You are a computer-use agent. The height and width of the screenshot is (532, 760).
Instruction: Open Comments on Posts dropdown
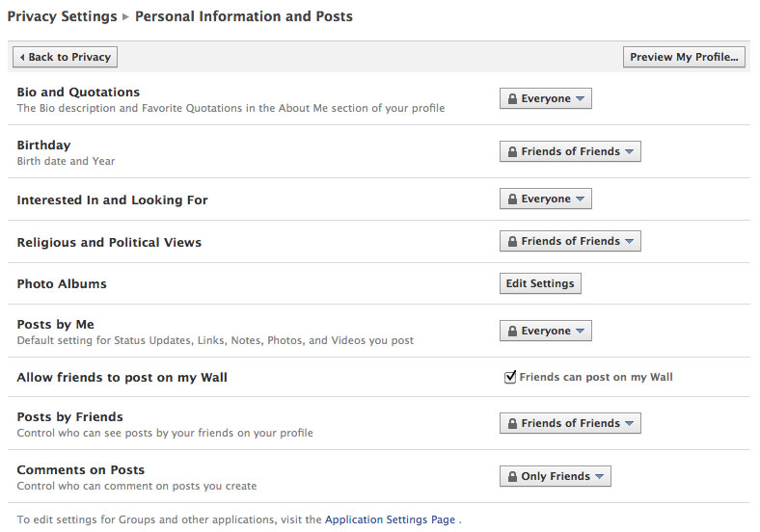pyautogui.click(x=556, y=476)
